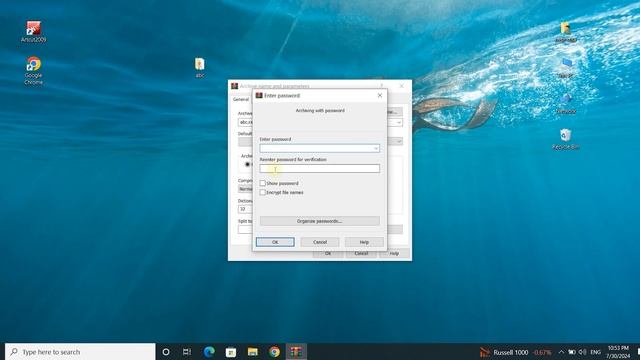Close the Enter password dialog

(x=380, y=95)
